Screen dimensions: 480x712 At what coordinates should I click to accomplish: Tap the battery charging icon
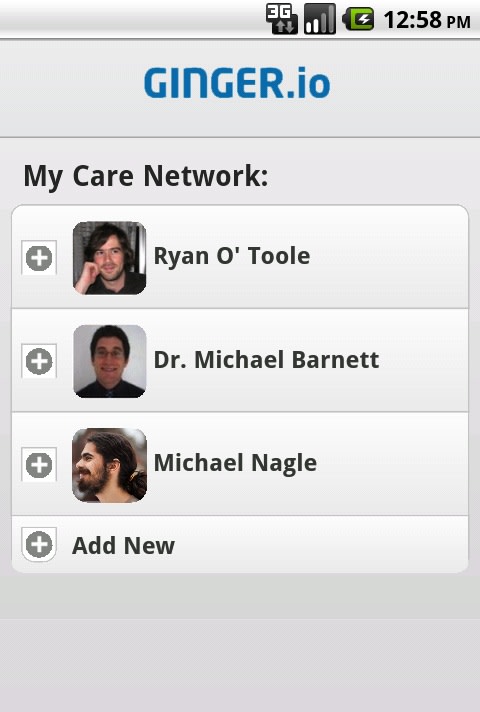point(358,19)
